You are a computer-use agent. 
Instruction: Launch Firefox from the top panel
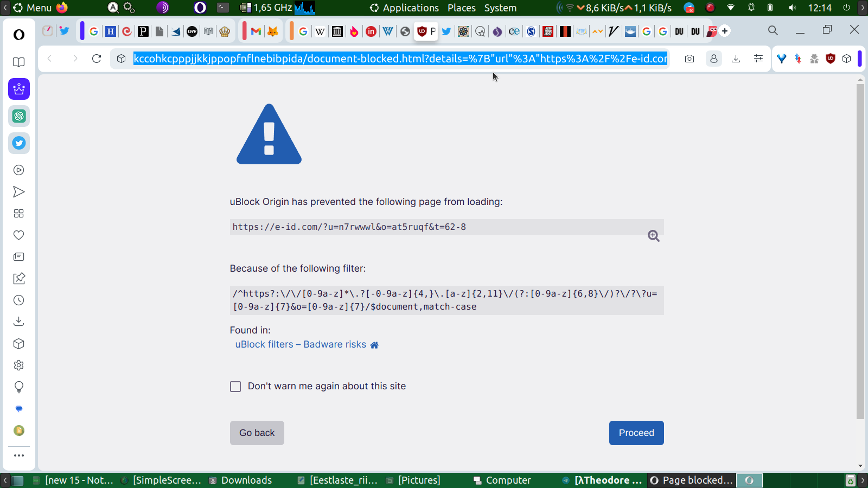click(62, 8)
